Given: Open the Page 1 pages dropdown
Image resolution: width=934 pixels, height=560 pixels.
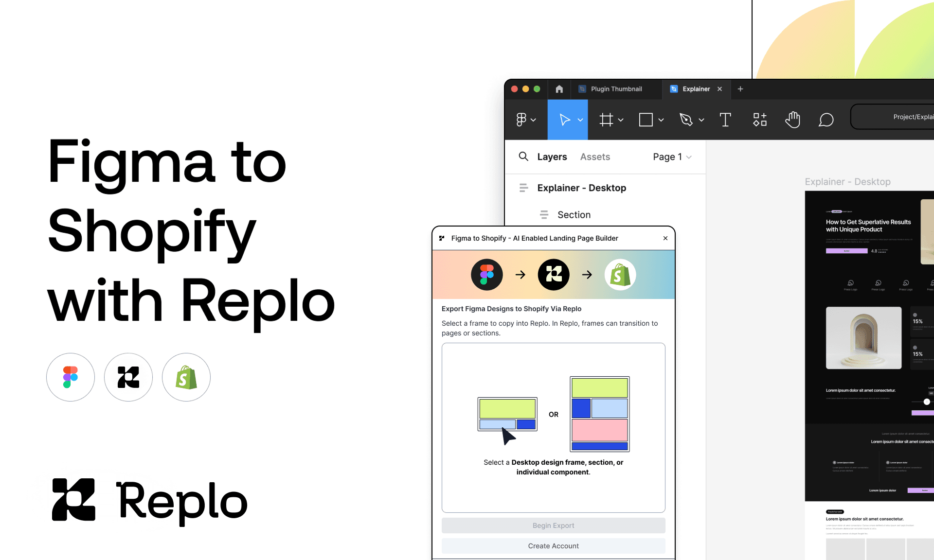Looking at the screenshot, I should click(x=672, y=157).
